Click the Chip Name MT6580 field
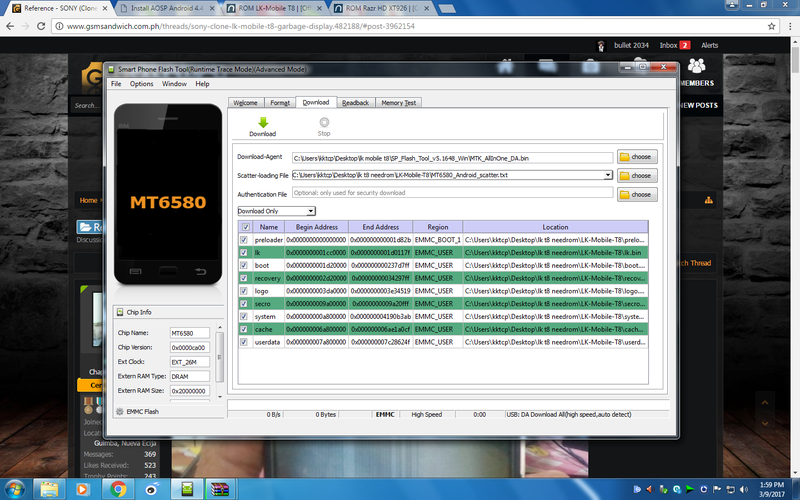Screen dimensions: 800x500 point(189,333)
